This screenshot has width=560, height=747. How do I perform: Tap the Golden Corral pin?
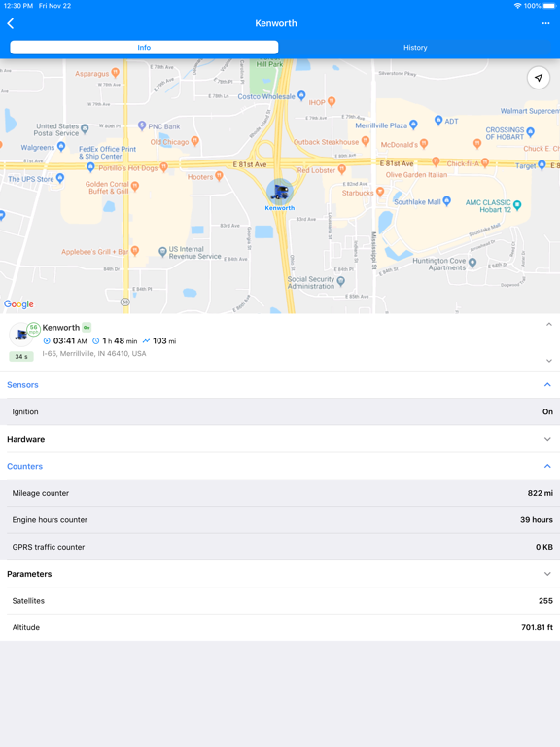pos(135,186)
